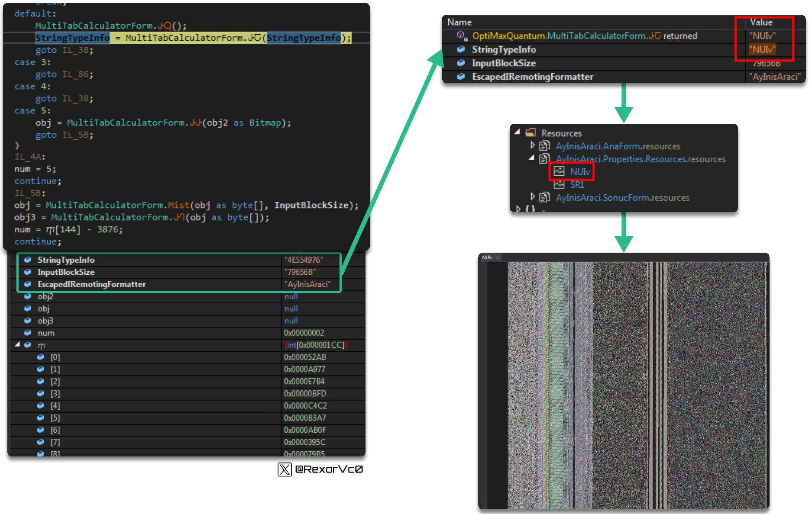Image resolution: width=812 pixels, height=514 pixels.
Task: Click the NUIv noise bitmap preview image
Action: (x=637, y=385)
